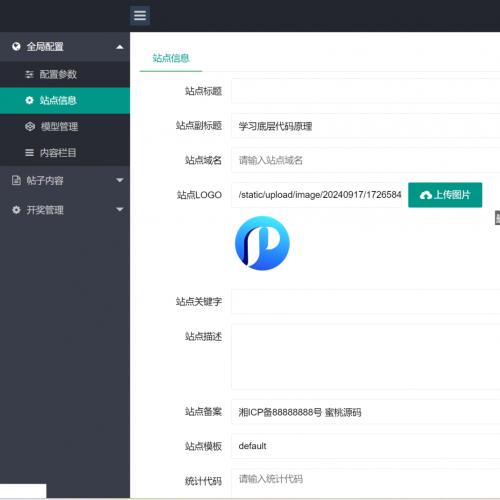Image resolution: width=500 pixels, height=500 pixels.
Task: Click the uploaded site logo thumbnail
Action: tap(262, 243)
